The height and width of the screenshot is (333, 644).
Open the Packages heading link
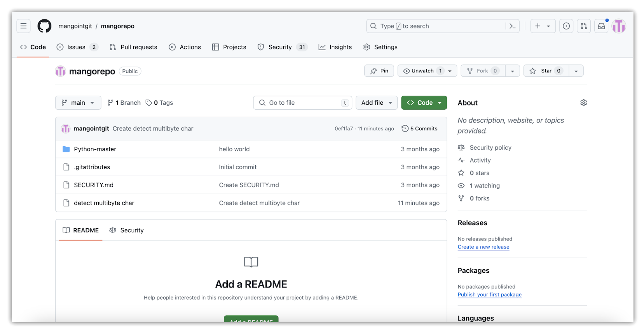coord(473,271)
